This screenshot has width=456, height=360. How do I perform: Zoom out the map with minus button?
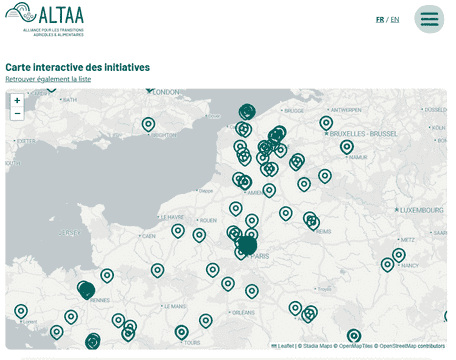click(17, 114)
